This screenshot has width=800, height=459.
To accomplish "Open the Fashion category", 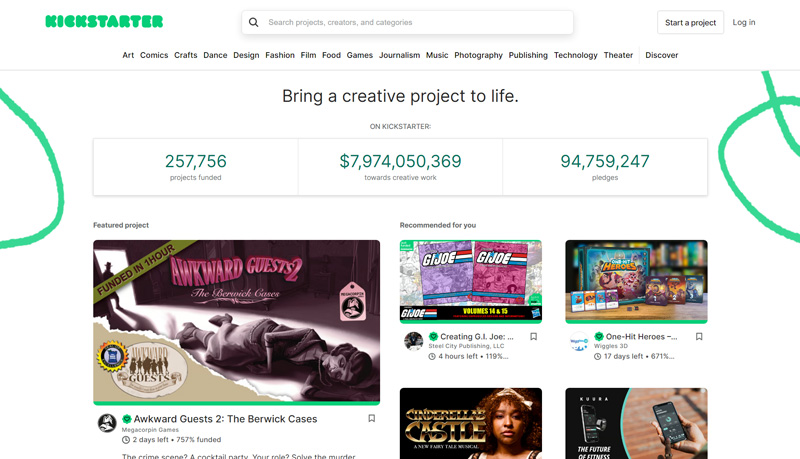I will click(280, 55).
